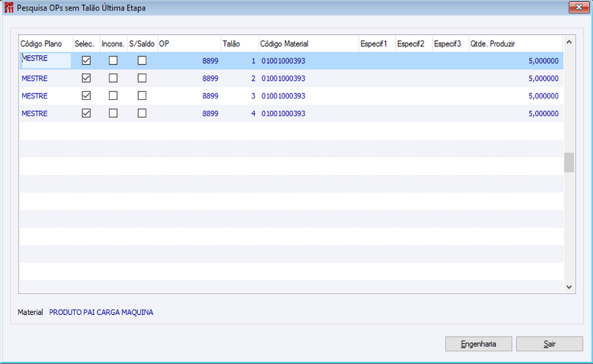Click the scroll up arrow of the grid

569,42
